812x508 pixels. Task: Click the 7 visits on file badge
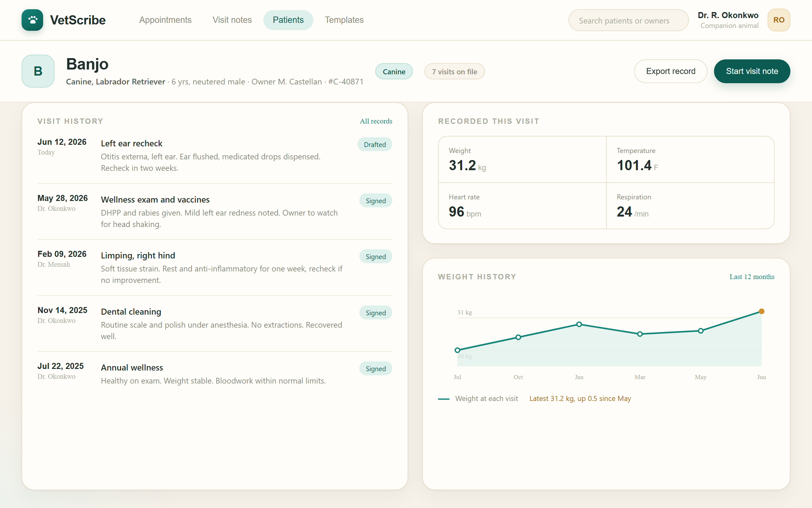tap(454, 71)
